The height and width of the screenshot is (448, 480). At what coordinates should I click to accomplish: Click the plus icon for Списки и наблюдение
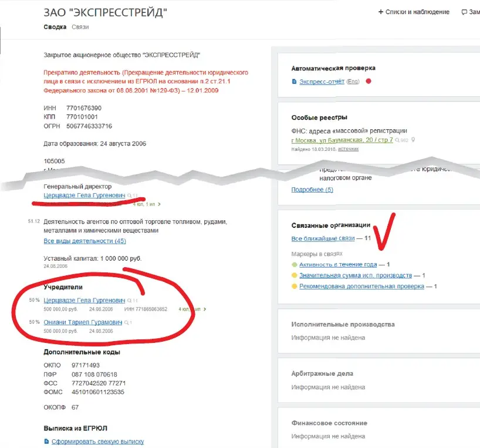pos(381,12)
